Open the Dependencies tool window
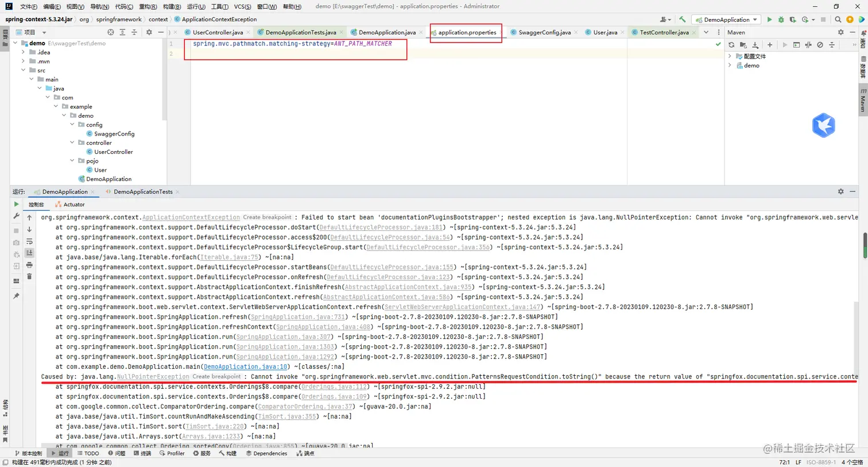This screenshot has width=868, height=467. click(266, 453)
